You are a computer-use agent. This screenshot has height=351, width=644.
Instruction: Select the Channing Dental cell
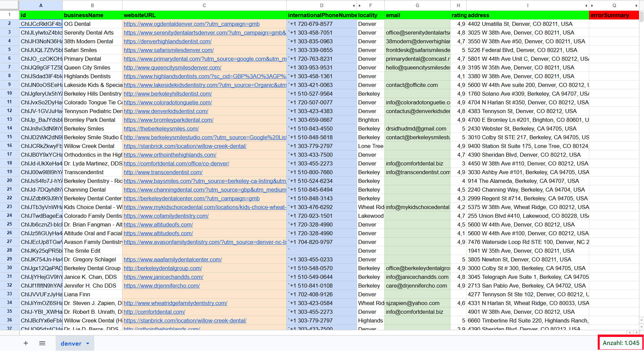[x=92, y=190]
